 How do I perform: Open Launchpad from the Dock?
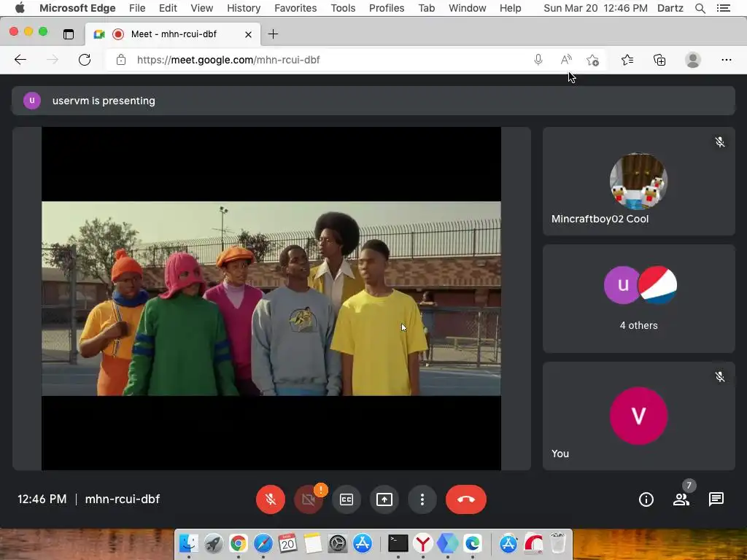point(214,542)
